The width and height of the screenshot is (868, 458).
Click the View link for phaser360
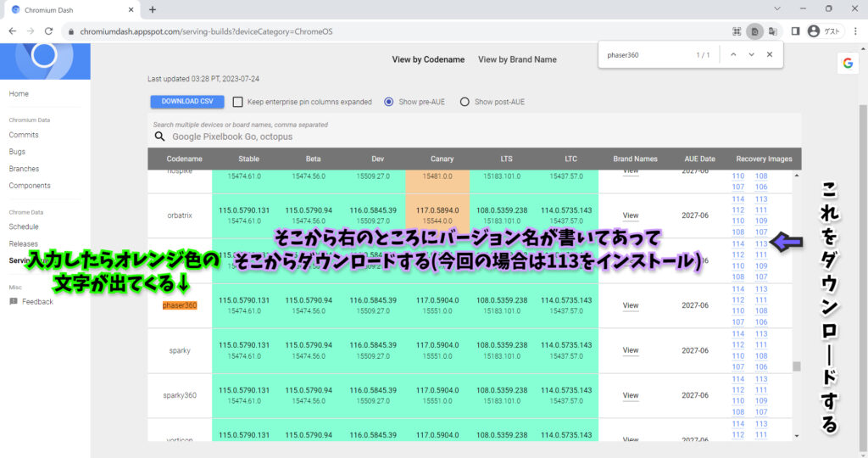[x=631, y=305]
